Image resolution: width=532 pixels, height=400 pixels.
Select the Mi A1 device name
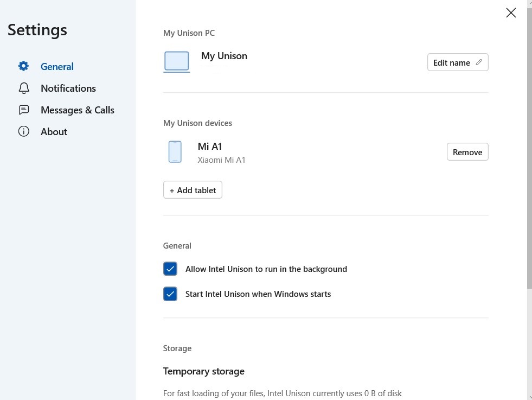click(210, 147)
